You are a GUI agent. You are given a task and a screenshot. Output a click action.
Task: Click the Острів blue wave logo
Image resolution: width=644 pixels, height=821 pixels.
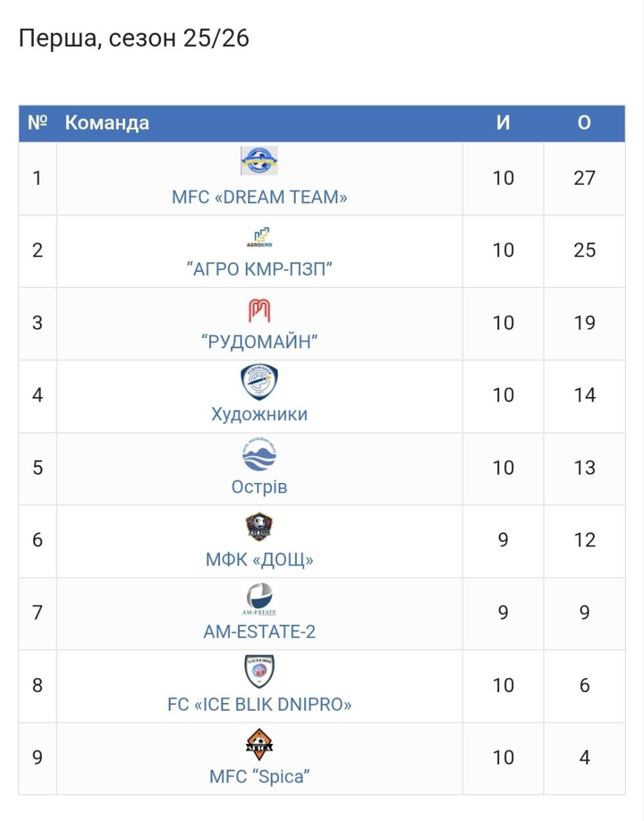(259, 455)
